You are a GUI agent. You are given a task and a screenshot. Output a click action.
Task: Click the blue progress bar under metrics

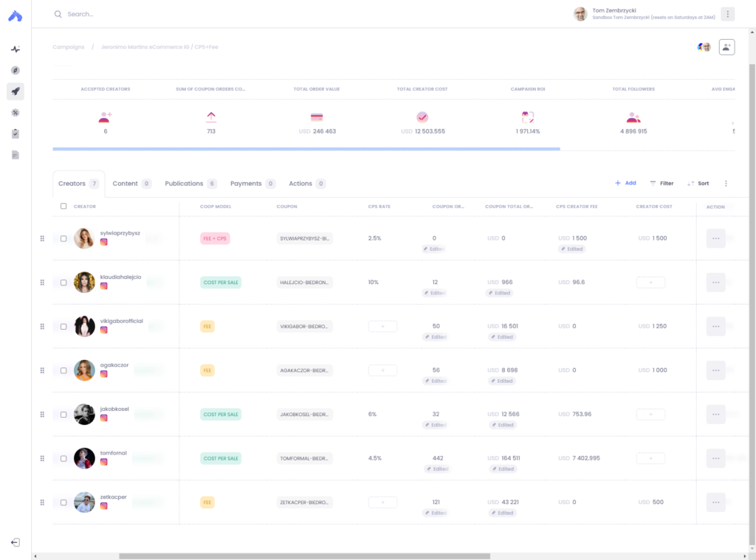coord(305,148)
